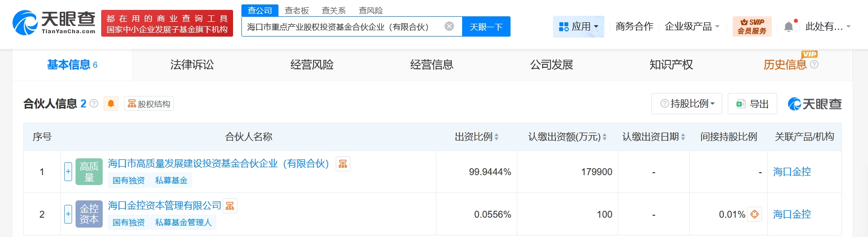The image size is (868, 237).
Task: Expand row 1 partner with plus toggle
Action: 68,172
